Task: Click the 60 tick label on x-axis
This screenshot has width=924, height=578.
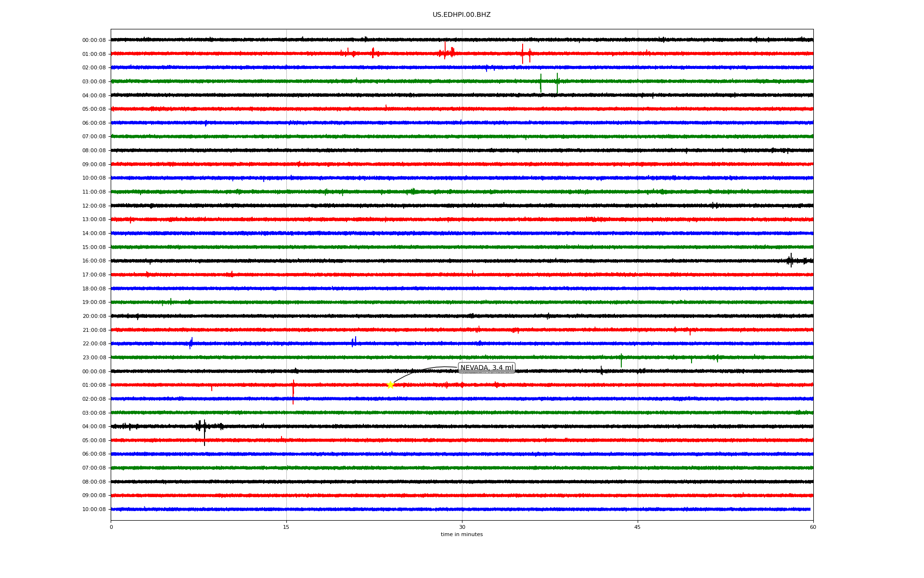Action: pos(813,527)
